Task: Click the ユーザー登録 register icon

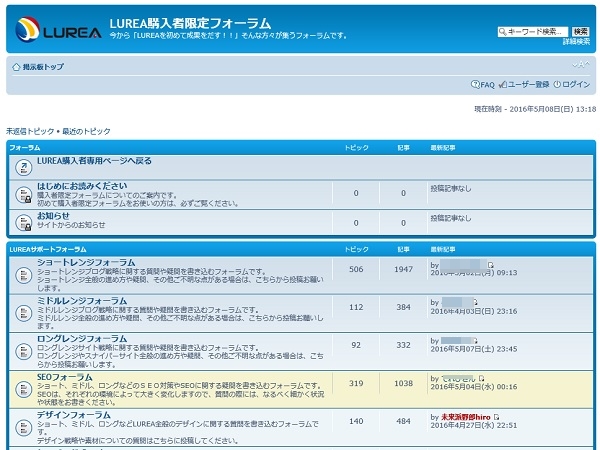Action: 503,84
